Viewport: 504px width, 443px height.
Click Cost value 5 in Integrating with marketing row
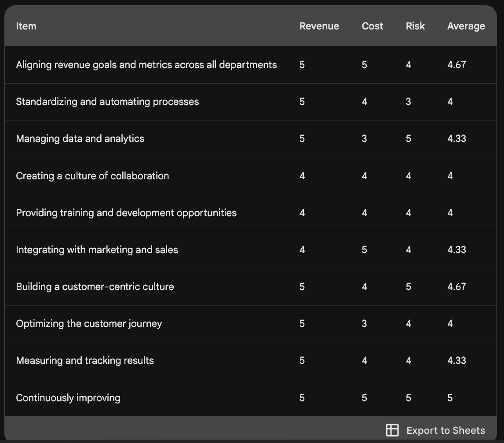(x=364, y=250)
